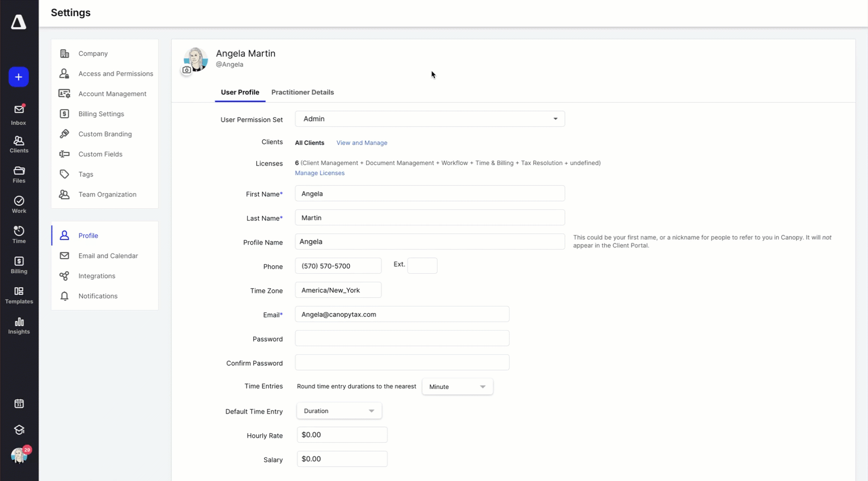This screenshot has height=481, width=868.
Task: Select the User Profile tab
Action: (240, 92)
